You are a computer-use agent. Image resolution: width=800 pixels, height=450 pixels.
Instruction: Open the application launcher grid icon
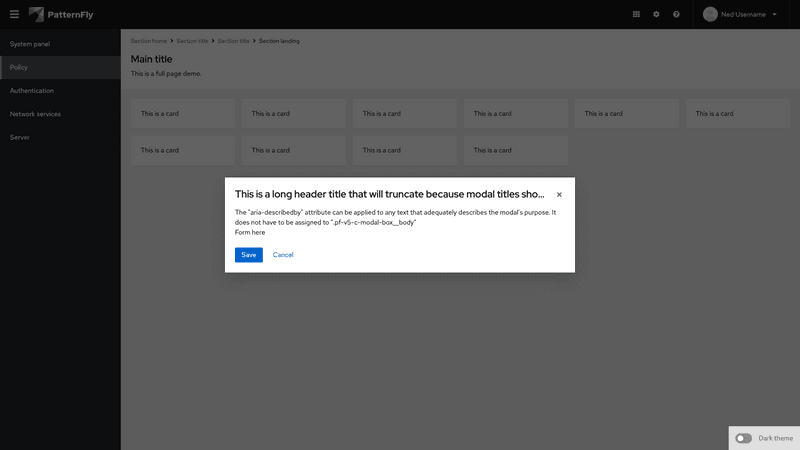point(637,14)
